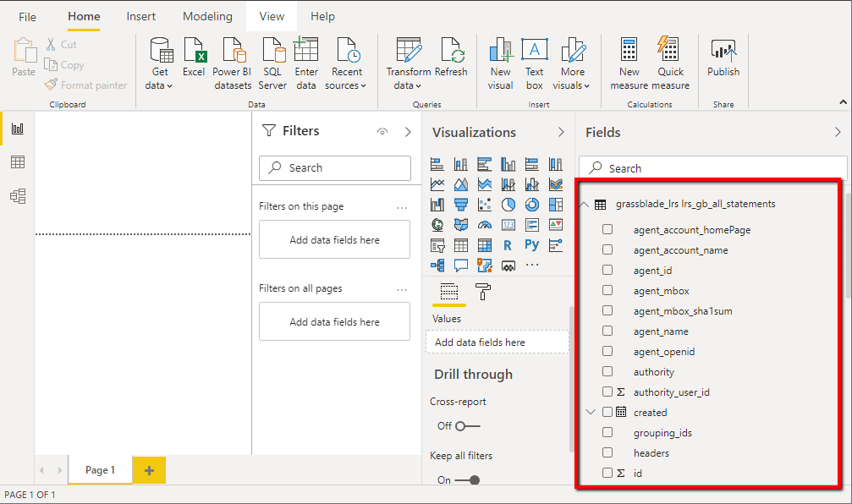This screenshot has height=504, width=852.
Task: Check the authority_user_id field
Action: 607,392
